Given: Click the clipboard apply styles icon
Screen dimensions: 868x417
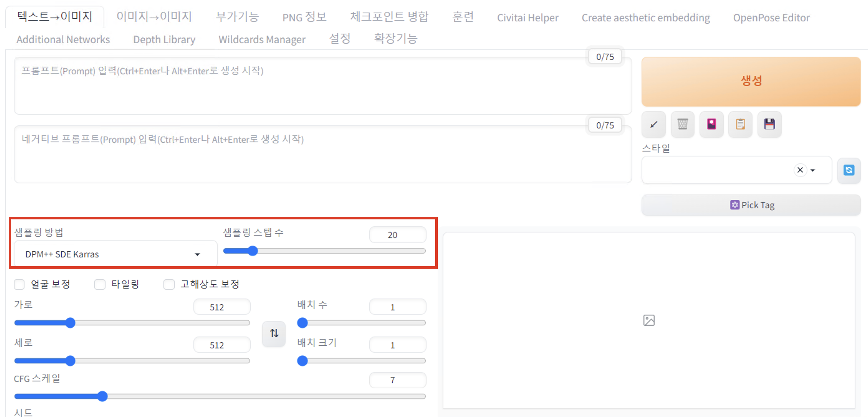Looking at the screenshot, I should (x=740, y=124).
